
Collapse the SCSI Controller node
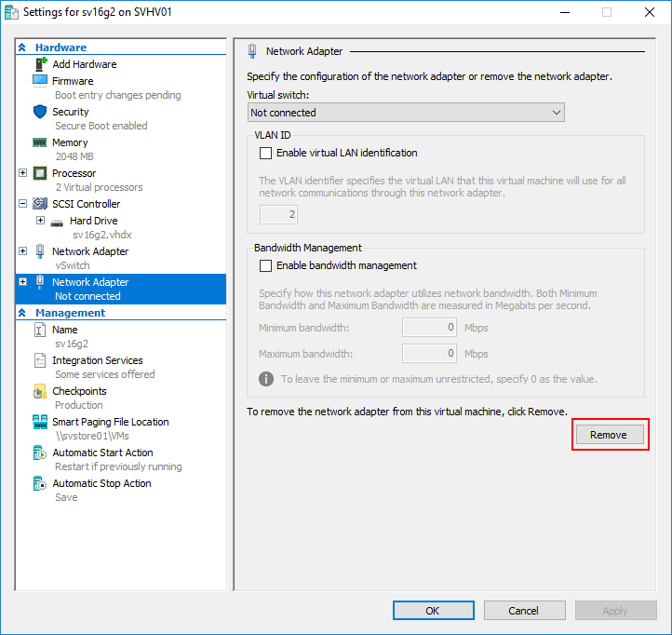click(x=23, y=204)
